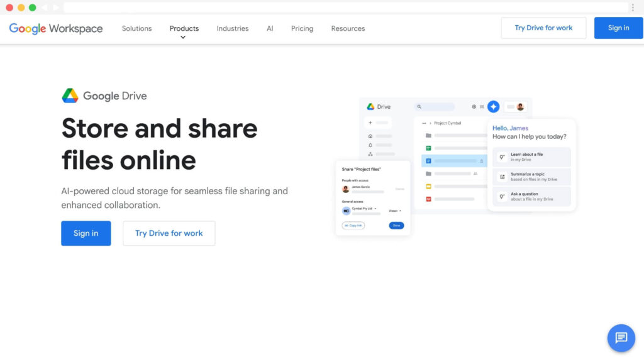Click the yellow Slides file icon
Viewport: 644px width, 362px height.
[x=428, y=186]
